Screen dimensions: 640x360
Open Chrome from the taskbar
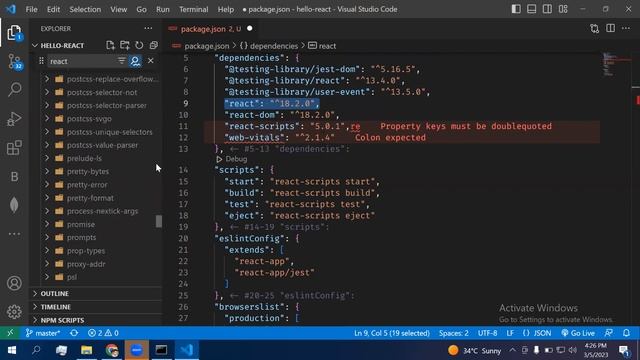(112, 350)
